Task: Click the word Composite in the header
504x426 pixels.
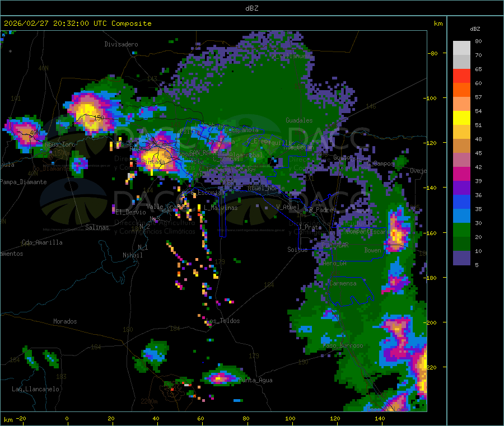Action: tap(132, 24)
